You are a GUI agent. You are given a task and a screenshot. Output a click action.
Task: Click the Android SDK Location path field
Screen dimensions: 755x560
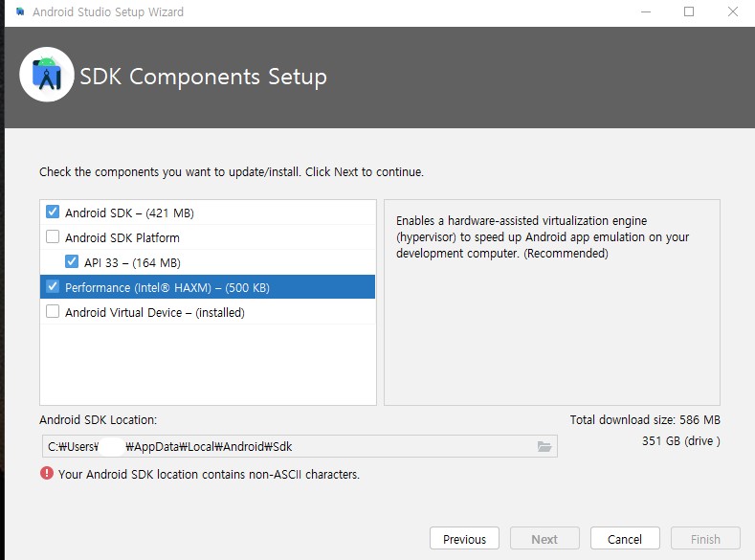pos(300,446)
